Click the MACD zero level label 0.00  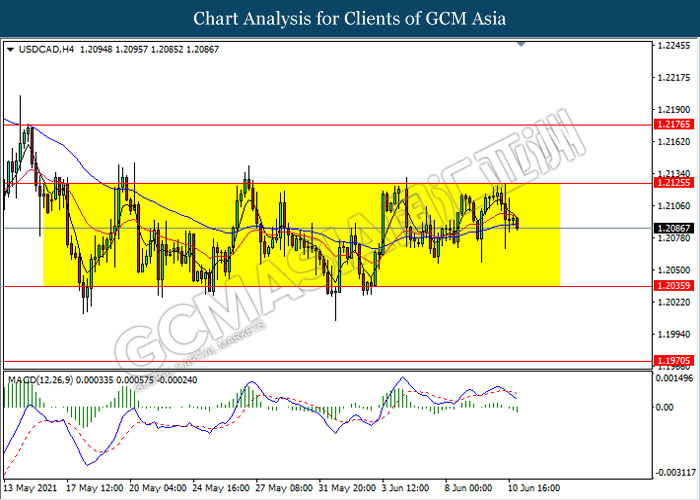click(x=664, y=407)
